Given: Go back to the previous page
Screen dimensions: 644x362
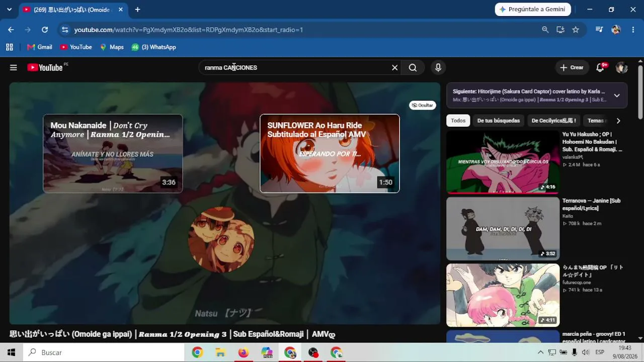Looking at the screenshot, I should (11, 30).
